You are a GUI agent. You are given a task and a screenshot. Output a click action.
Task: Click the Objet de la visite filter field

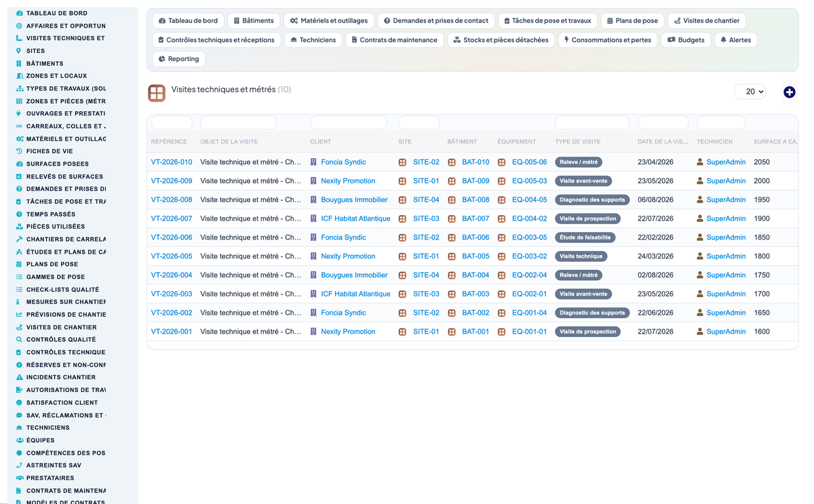coord(239,123)
